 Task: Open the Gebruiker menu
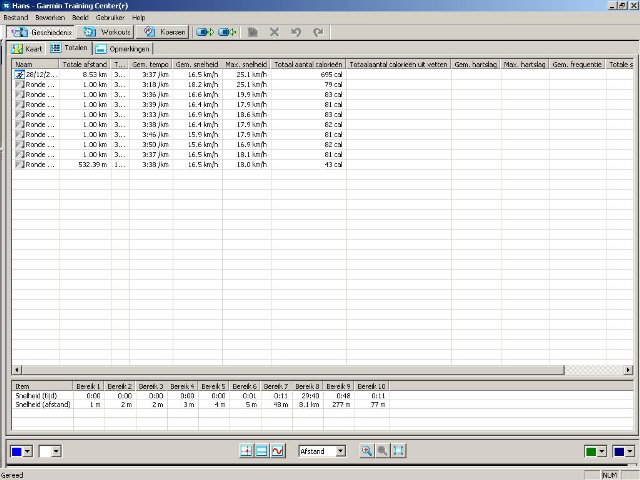pos(110,18)
